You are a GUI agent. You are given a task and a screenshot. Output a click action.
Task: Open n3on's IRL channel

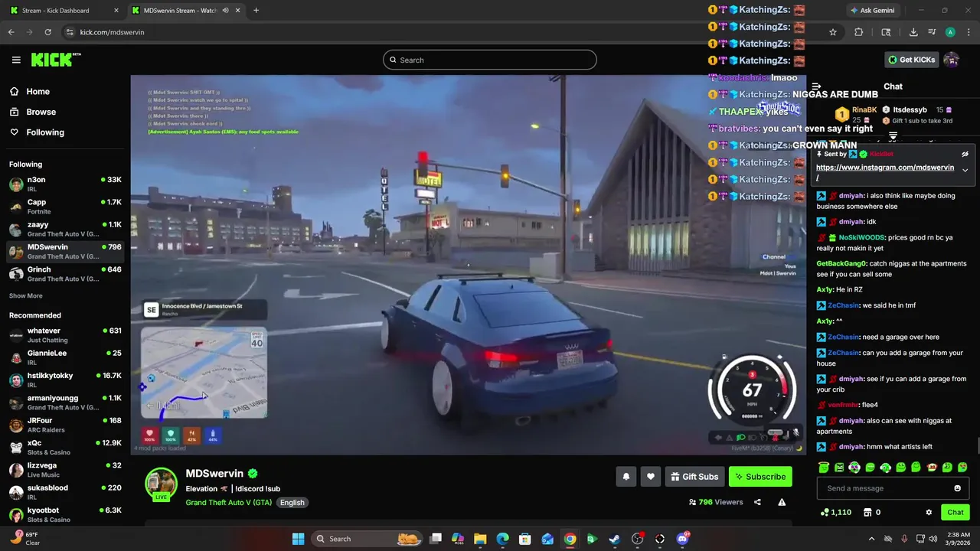click(65, 184)
